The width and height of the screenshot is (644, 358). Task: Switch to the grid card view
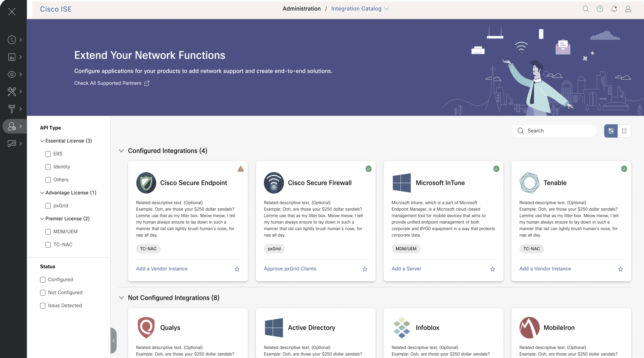tap(611, 131)
